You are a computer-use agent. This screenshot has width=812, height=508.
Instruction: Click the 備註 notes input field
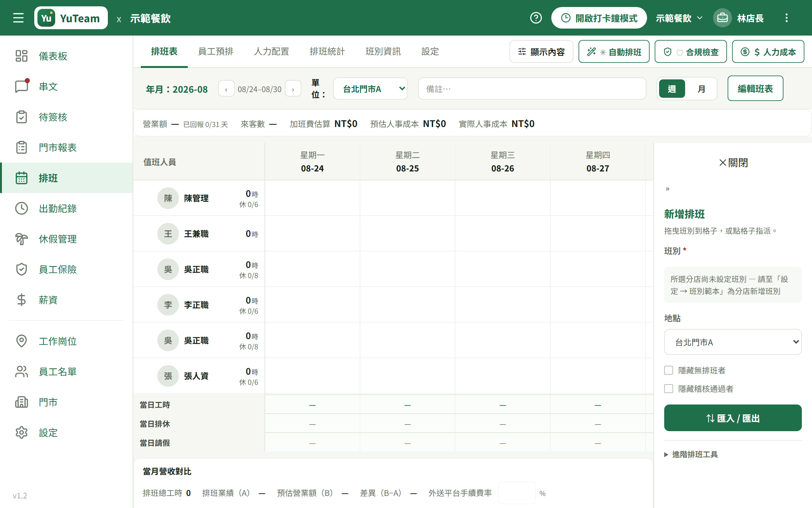(x=532, y=89)
